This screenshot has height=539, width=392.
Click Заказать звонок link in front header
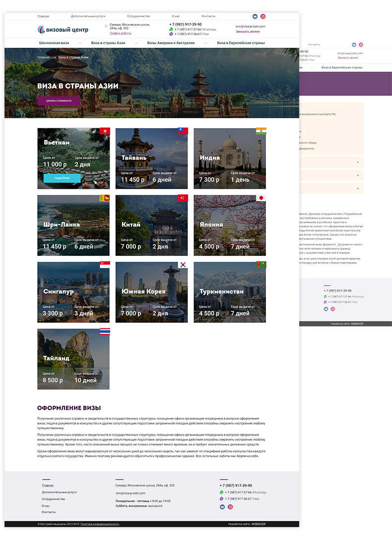(248, 31)
